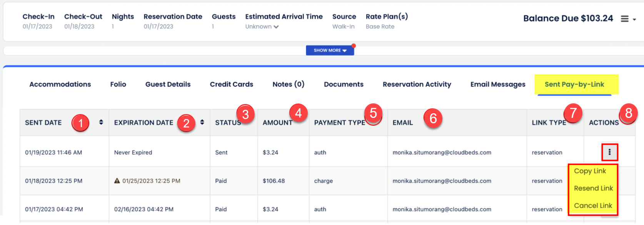The width and height of the screenshot is (644, 225).
Task: Switch to the Folio tab
Action: point(118,84)
